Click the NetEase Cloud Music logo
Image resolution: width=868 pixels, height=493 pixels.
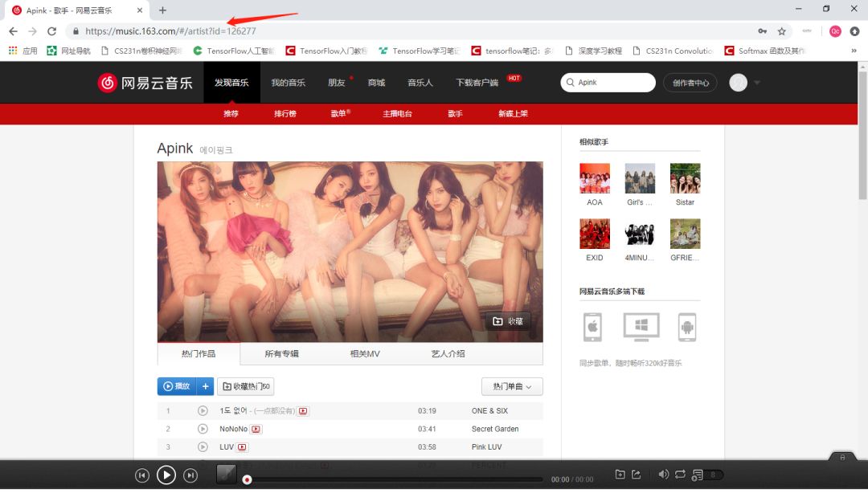(145, 83)
